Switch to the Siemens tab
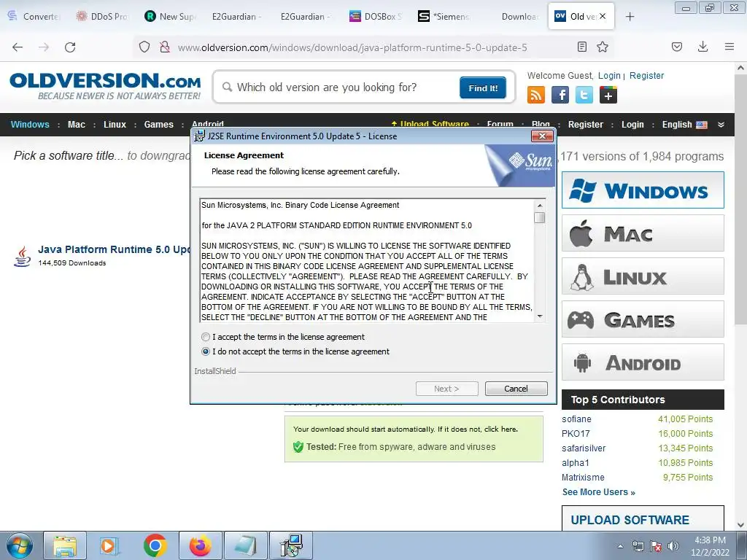The image size is (747, 560). 444,16
